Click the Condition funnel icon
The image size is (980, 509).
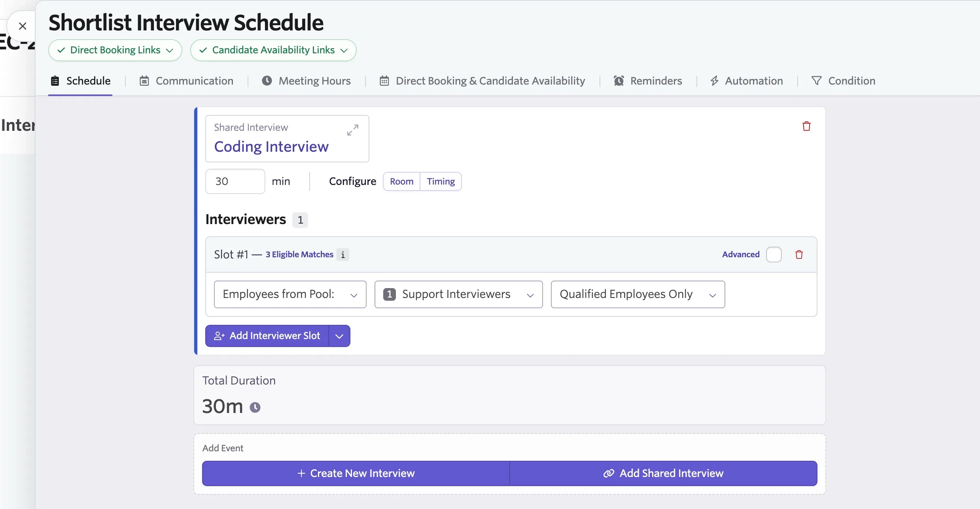click(x=816, y=81)
